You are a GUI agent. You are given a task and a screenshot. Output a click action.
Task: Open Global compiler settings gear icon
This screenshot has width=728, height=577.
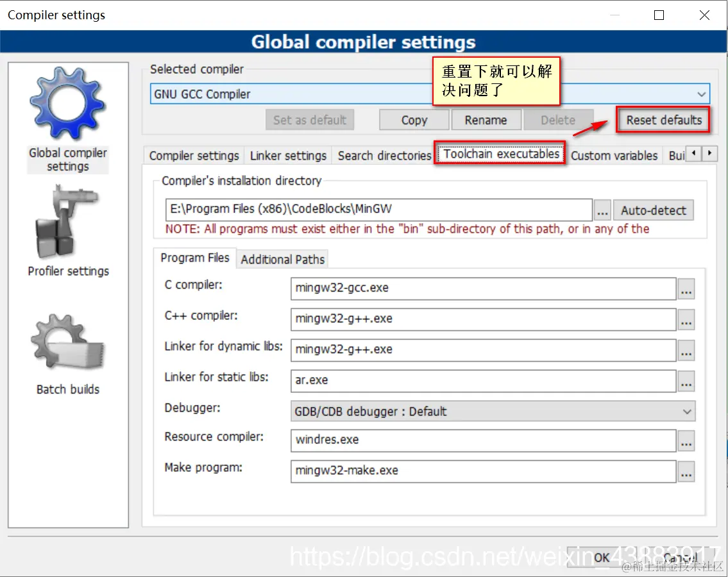(x=68, y=103)
